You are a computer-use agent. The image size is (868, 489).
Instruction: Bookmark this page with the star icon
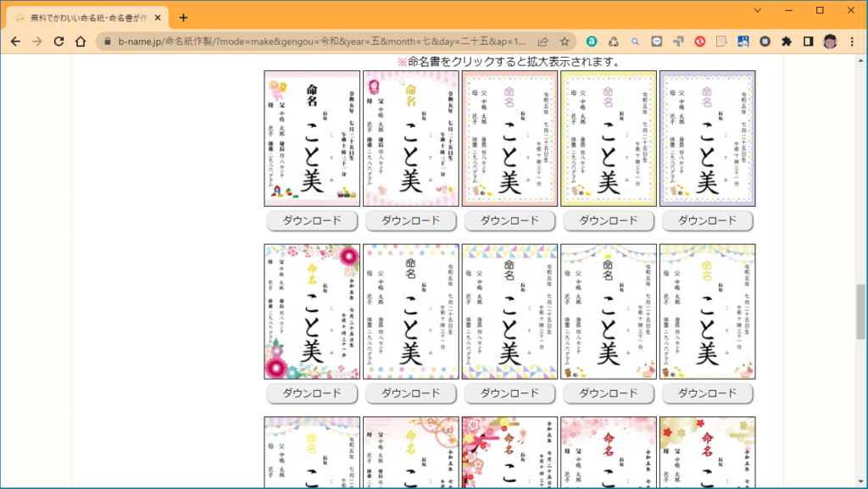(x=565, y=40)
